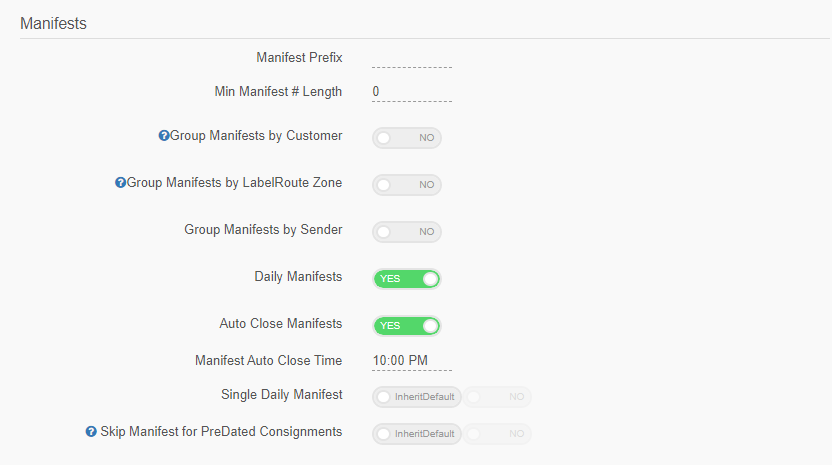Toggle Single Daily Manifest NO switch
This screenshot has height=465, width=832.
point(497,397)
